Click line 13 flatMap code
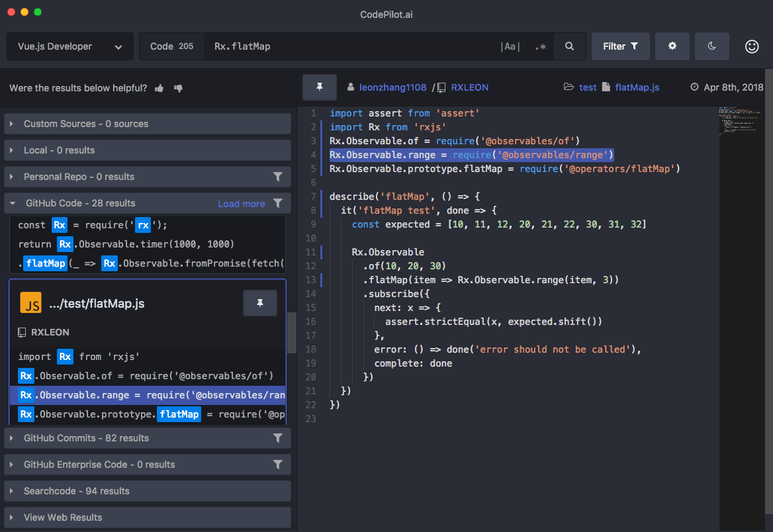The height and width of the screenshot is (532, 773). (x=491, y=280)
